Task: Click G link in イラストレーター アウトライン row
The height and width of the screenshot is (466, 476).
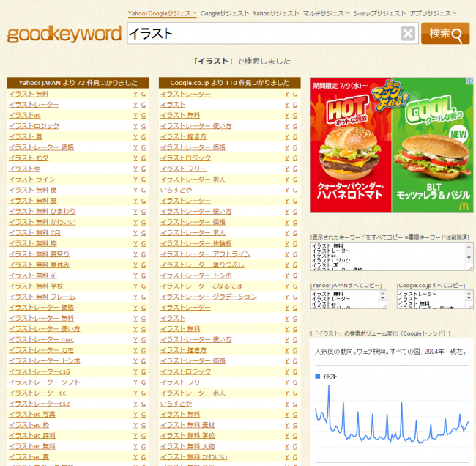Action: click(x=295, y=254)
